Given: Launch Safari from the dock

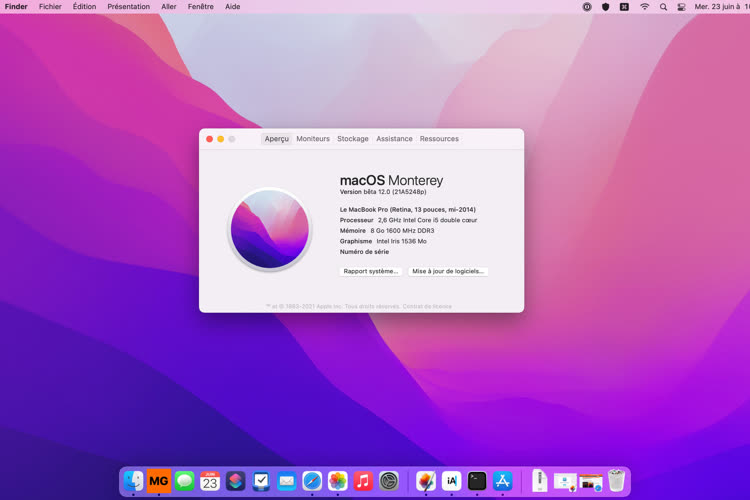Looking at the screenshot, I should [x=312, y=480].
